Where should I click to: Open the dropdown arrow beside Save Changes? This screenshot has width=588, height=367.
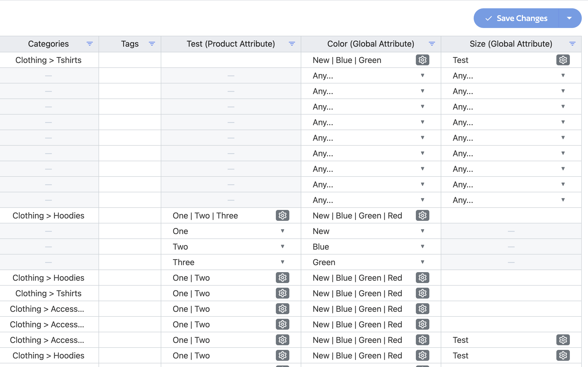[570, 18]
